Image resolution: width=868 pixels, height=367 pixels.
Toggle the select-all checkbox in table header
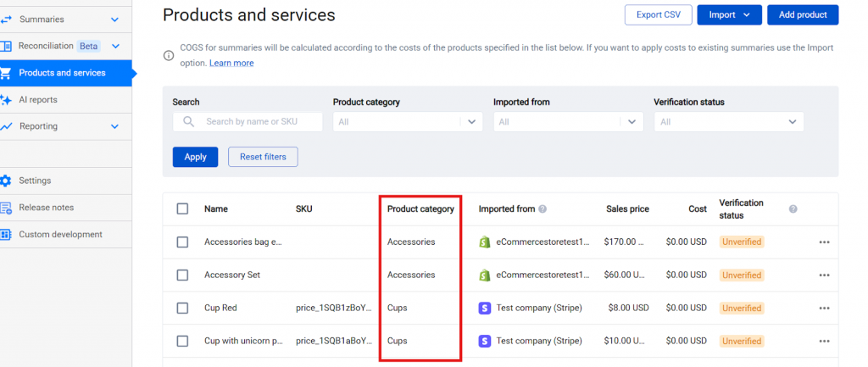click(182, 209)
